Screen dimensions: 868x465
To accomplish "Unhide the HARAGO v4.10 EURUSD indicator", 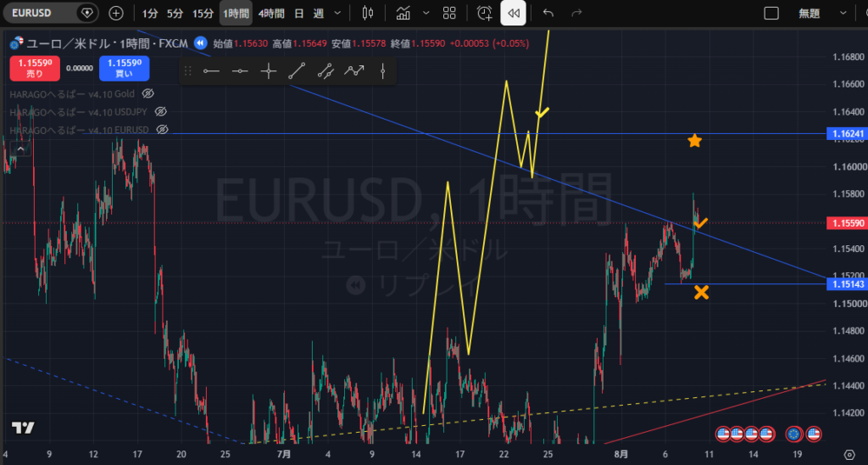I will click(162, 130).
